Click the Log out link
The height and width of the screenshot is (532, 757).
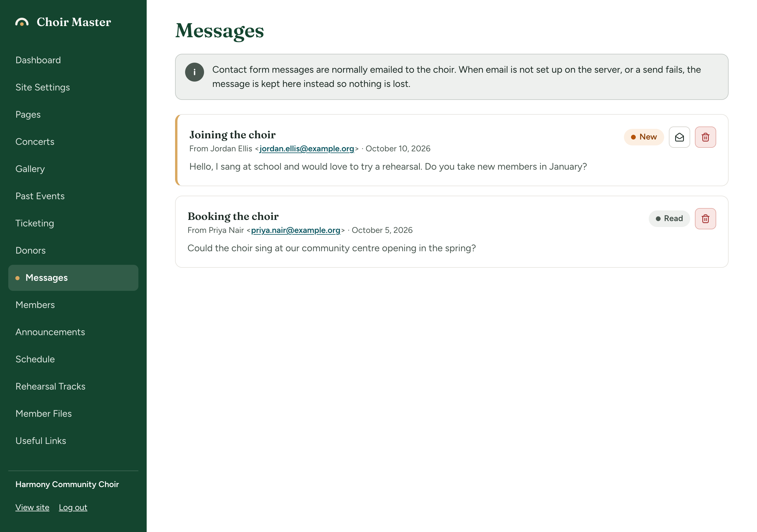73,507
